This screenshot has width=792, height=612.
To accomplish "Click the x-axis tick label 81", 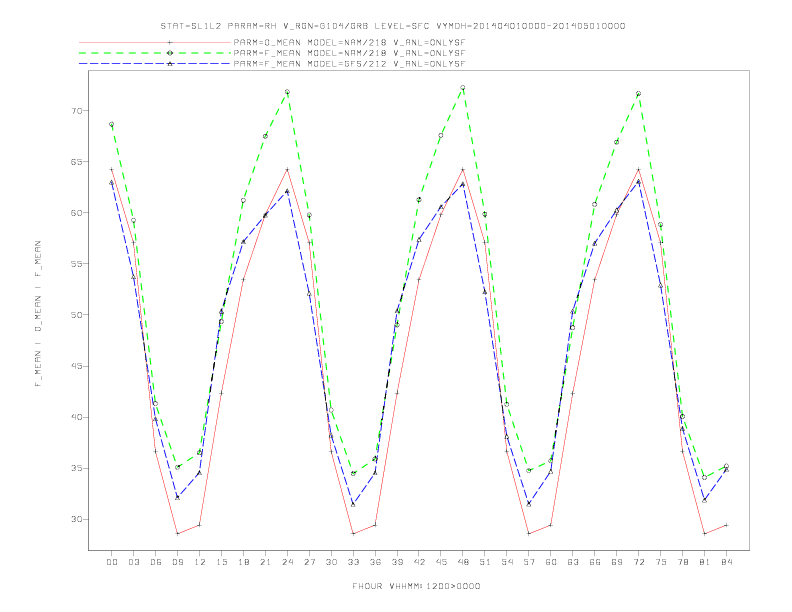I will pos(705,562).
